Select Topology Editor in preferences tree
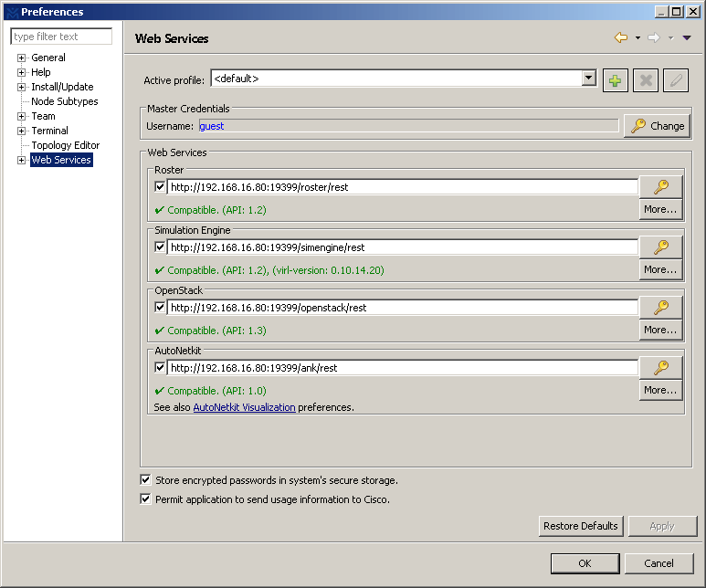This screenshot has height=588, width=706. coord(65,145)
